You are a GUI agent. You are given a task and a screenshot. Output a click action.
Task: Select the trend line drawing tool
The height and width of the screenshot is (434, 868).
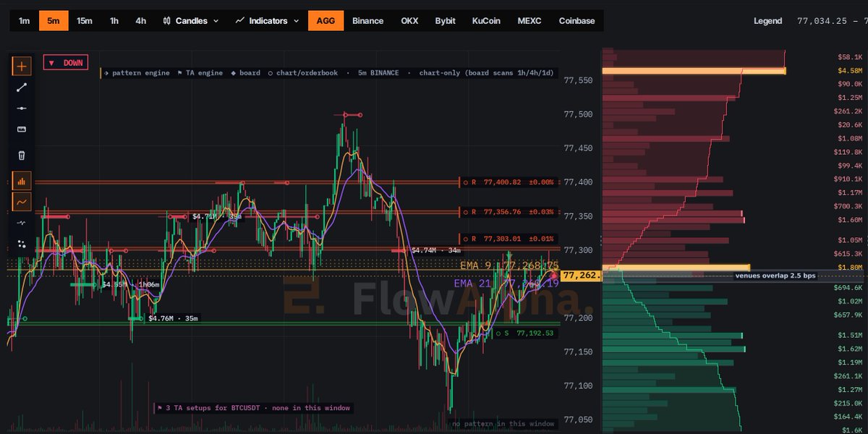pos(22,88)
